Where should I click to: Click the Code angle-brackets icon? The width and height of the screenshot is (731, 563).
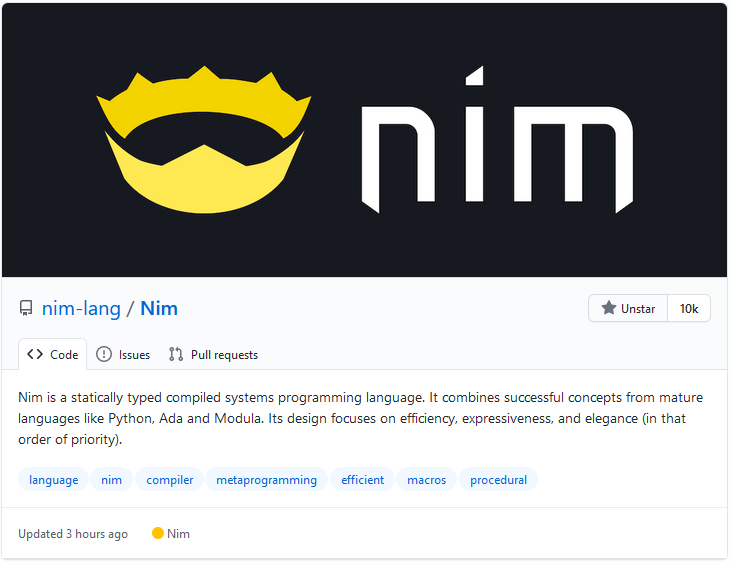[35, 354]
